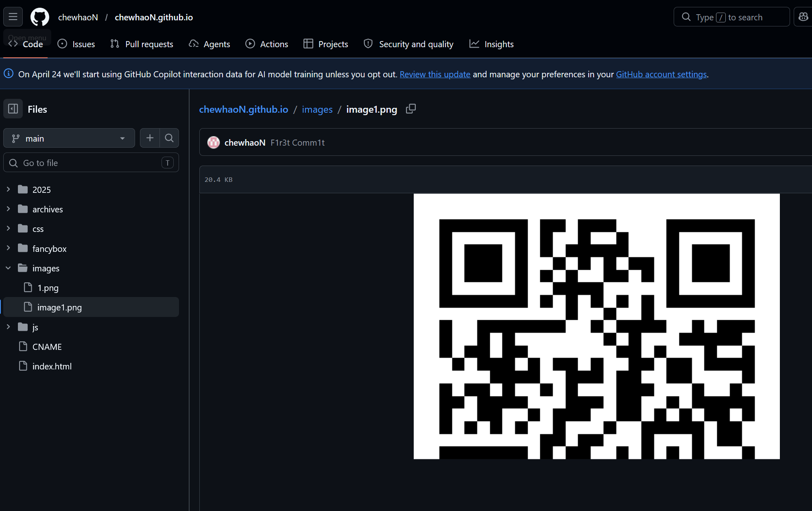Open the F1r3t Comm1t commit message
812x511 pixels.
[298, 142]
